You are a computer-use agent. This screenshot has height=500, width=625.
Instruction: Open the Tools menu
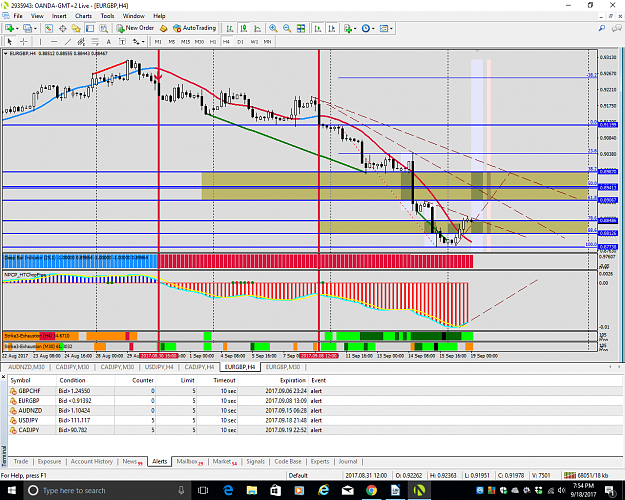tap(107, 16)
